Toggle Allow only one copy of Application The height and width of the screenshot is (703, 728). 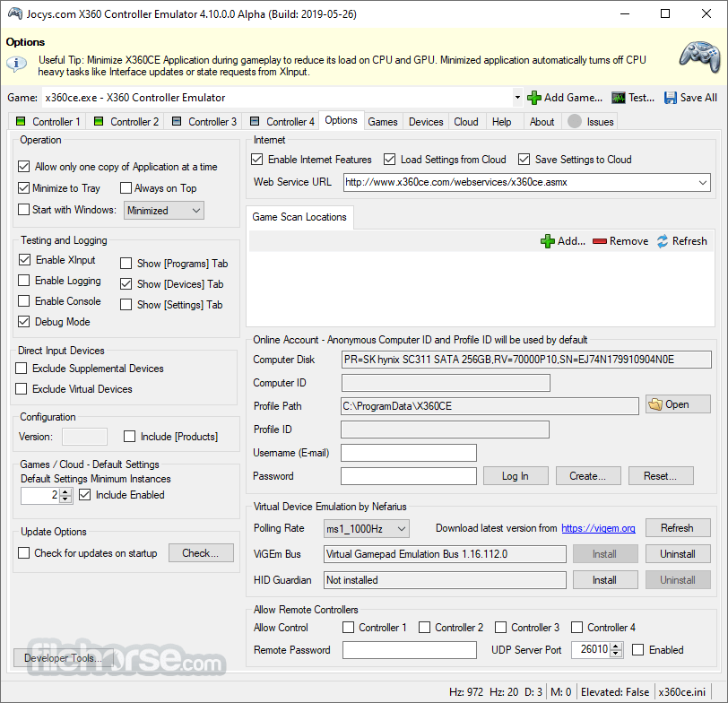[23, 166]
